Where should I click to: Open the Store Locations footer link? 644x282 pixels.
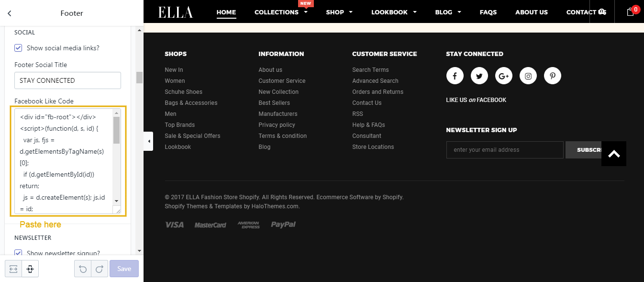coord(373,147)
